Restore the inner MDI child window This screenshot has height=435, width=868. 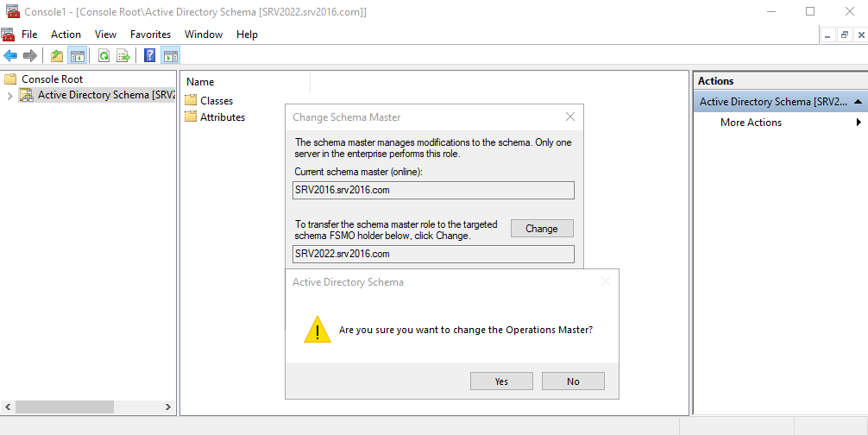845,35
